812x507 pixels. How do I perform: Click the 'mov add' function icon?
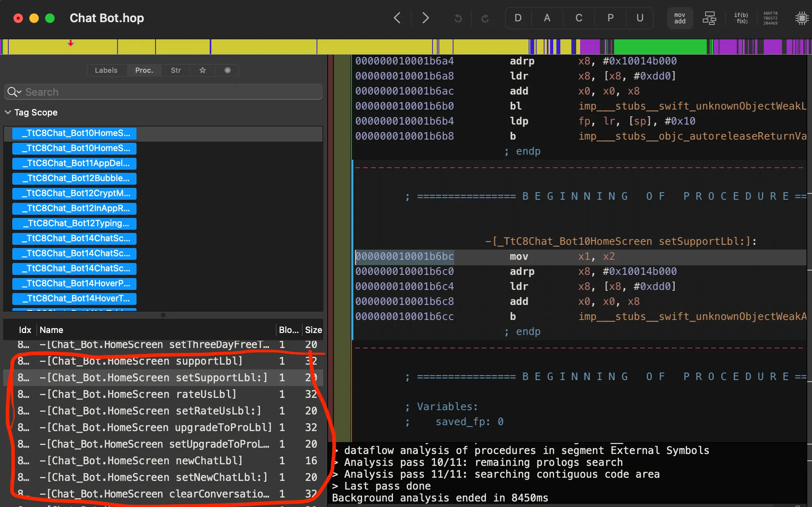[x=679, y=18]
